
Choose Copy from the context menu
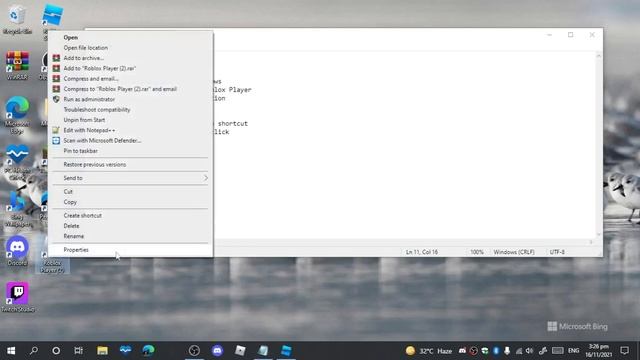coord(131,202)
